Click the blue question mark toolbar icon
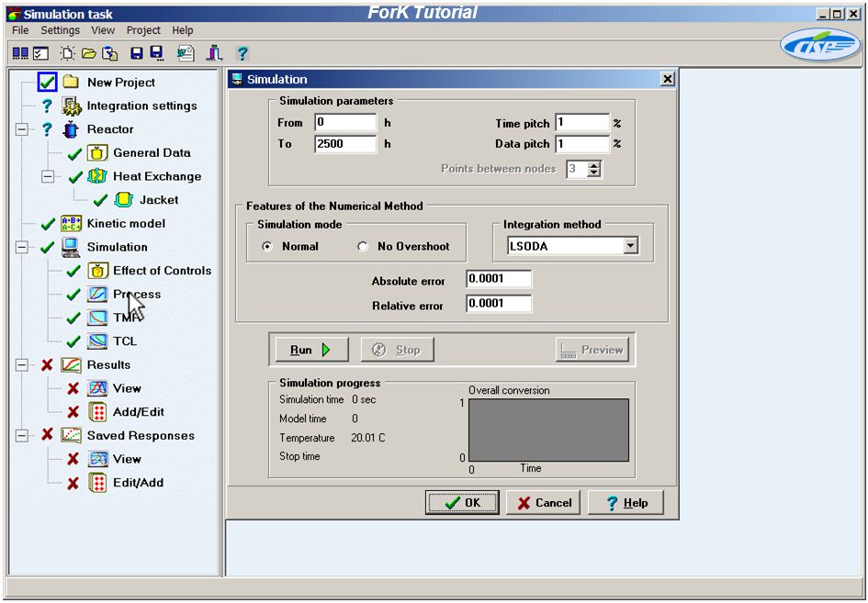Screen dimensions: 868x603 (x=242, y=53)
